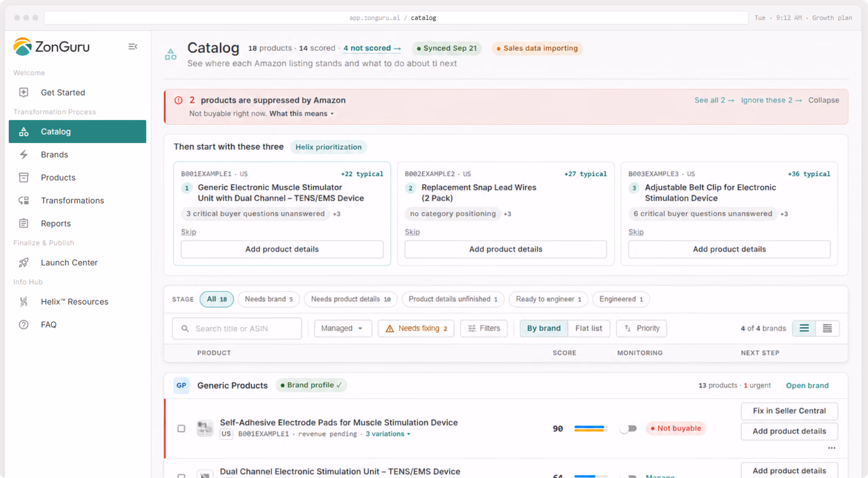Click Fix in Seller Central button
The image size is (868, 478).
789,411
